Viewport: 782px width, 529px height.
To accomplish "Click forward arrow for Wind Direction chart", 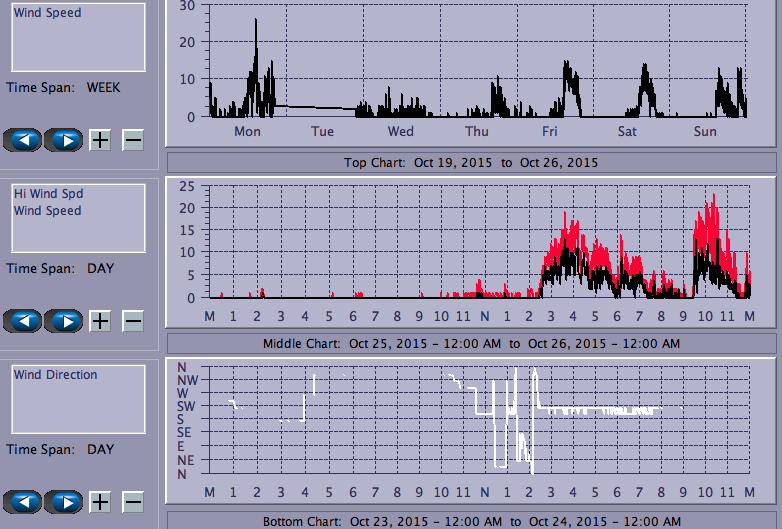I will 64,501.
